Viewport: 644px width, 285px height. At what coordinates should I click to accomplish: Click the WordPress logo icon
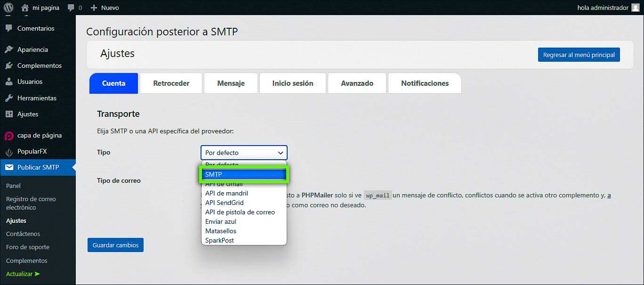(x=8, y=8)
